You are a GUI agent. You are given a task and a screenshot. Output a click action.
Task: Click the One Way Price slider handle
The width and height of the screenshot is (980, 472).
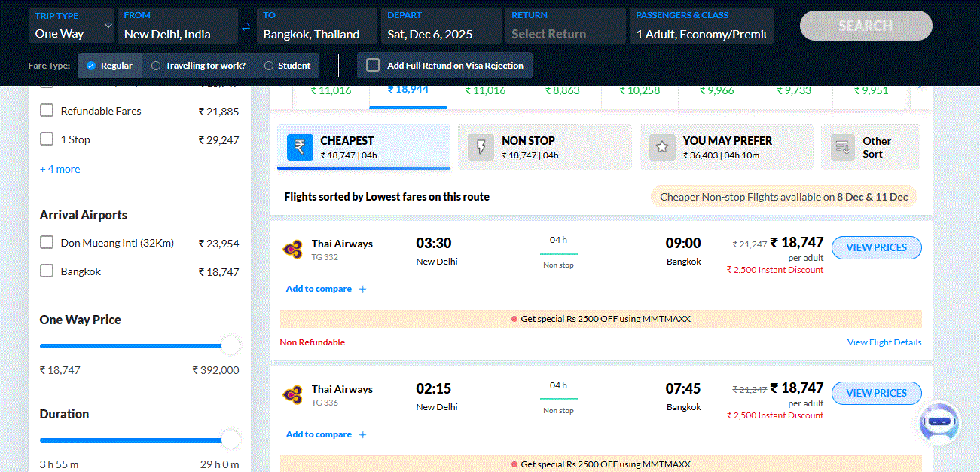coord(230,346)
